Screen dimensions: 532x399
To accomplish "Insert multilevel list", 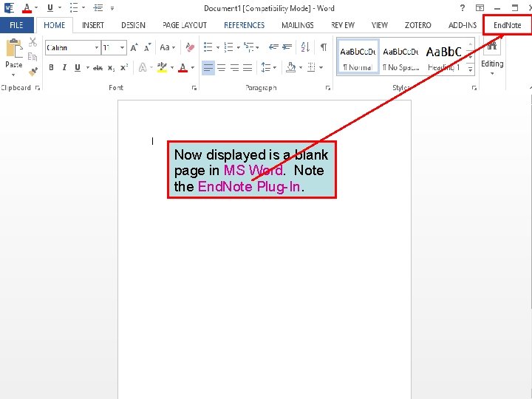I will [x=249, y=47].
